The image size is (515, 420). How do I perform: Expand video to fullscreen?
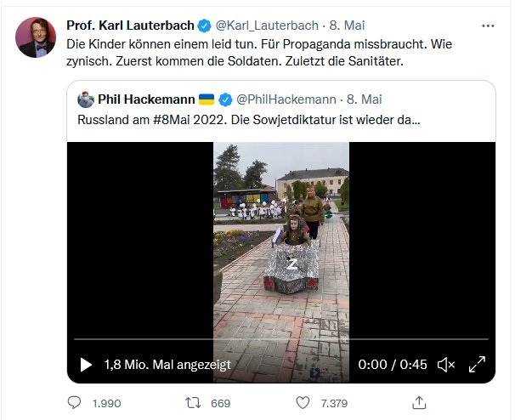pos(478,365)
